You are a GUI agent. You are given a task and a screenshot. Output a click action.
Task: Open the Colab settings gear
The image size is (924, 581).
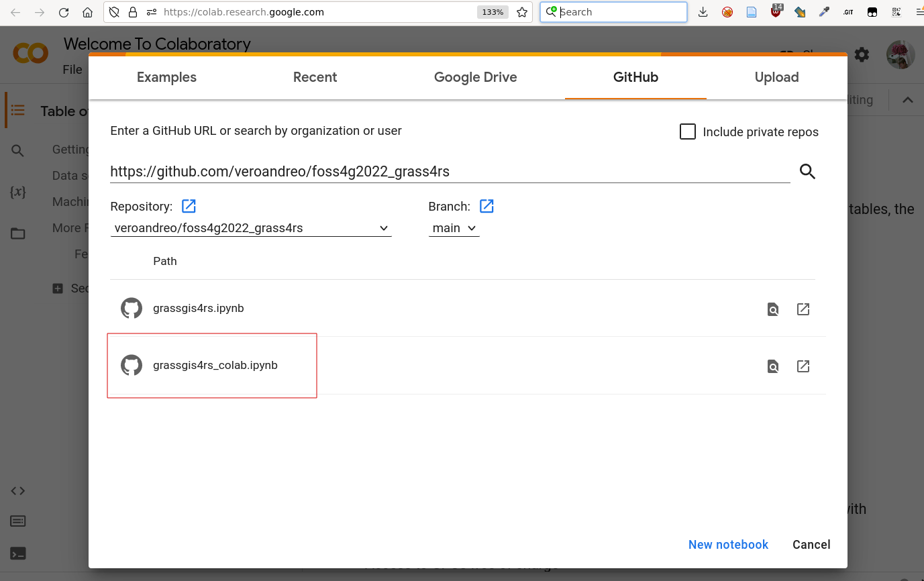[862, 55]
